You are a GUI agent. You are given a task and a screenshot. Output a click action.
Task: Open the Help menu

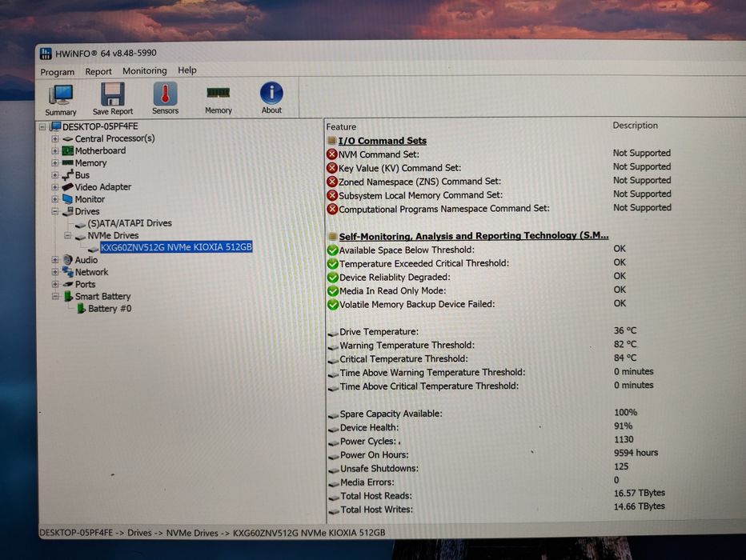click(x=187, y=70)
